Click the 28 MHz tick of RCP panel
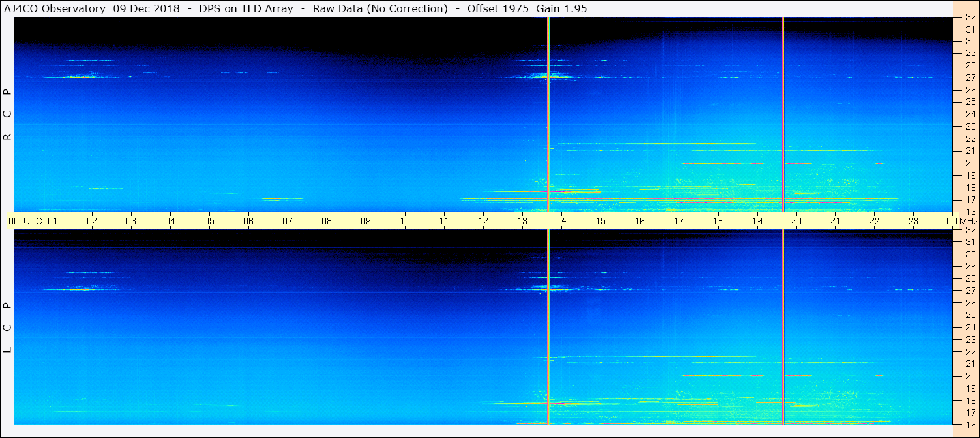 point(970,65)
